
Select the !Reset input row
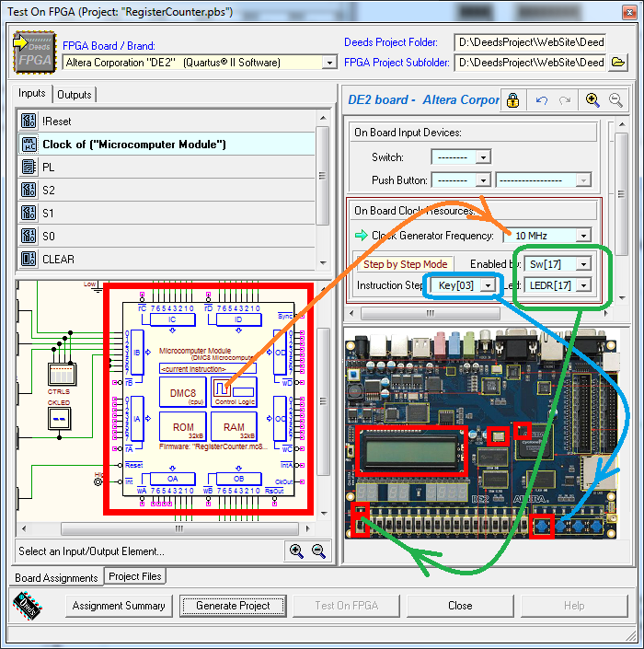click(167, 122)
